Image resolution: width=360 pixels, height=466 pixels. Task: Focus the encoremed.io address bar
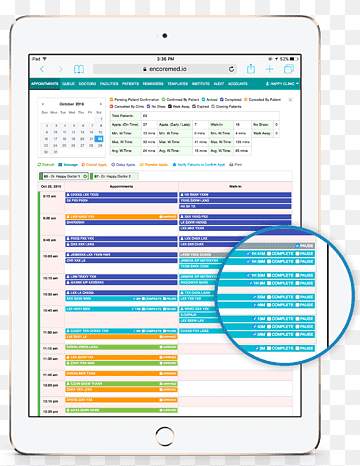tap(165, 69)
